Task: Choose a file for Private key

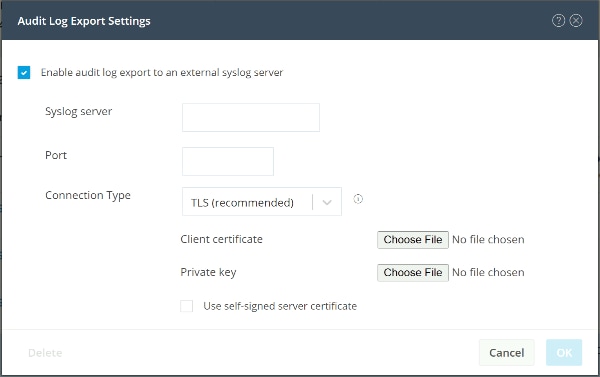Action: pyautogui.click(x=412, y=273)
